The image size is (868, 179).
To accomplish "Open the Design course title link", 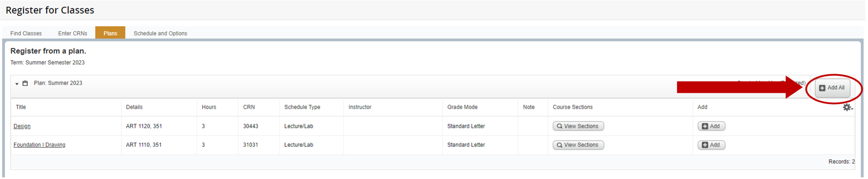I will [x=22, y=126].
